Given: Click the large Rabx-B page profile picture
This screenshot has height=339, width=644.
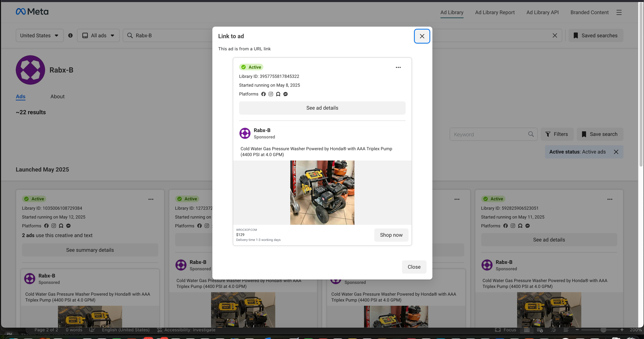Looking at the screenshot, I should click(x=30, y=70).
